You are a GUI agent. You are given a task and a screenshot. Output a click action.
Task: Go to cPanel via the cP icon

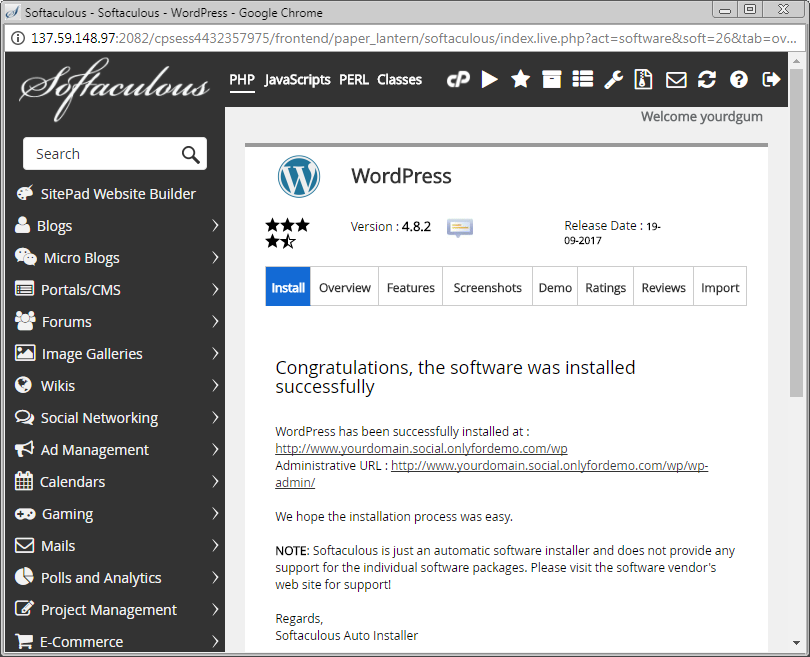[x=458, y=80]
